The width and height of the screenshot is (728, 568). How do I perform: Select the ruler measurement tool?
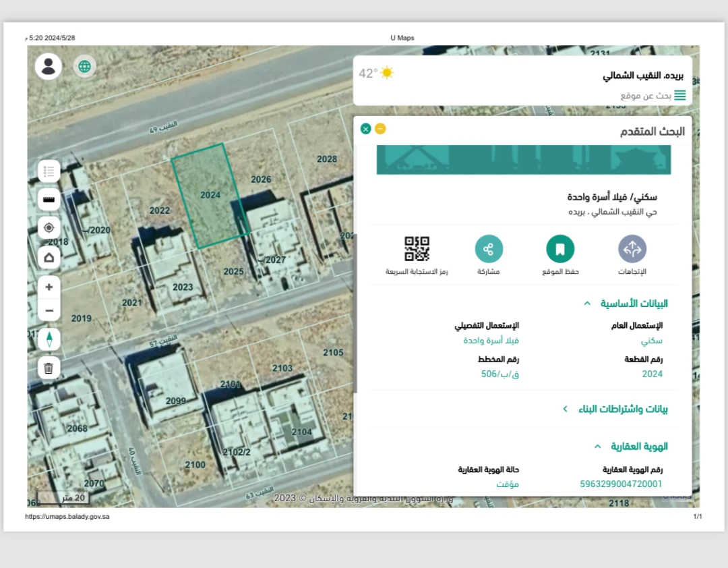49,200
